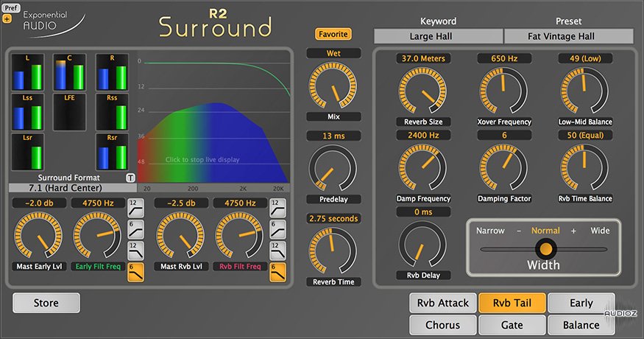The image size is (644, 339).
Task: Click the Mix knob
Action: coord(333,86)
